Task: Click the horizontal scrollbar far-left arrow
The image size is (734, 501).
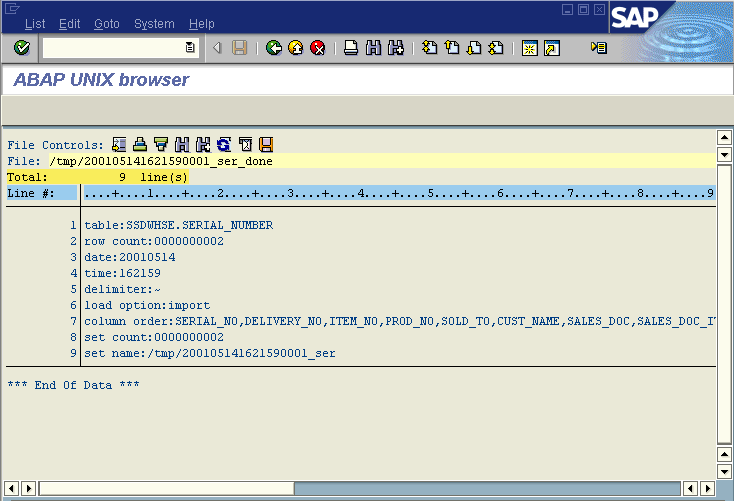Action: 11,488
